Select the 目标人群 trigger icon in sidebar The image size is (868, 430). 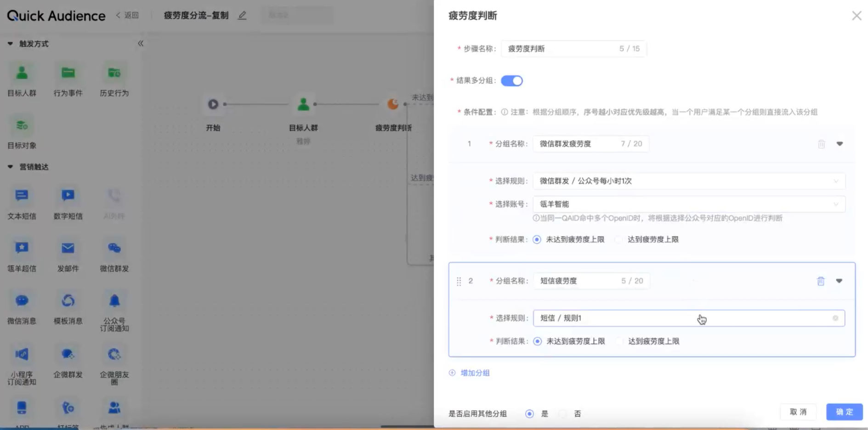pyautogui.click(x=22, y=73)
